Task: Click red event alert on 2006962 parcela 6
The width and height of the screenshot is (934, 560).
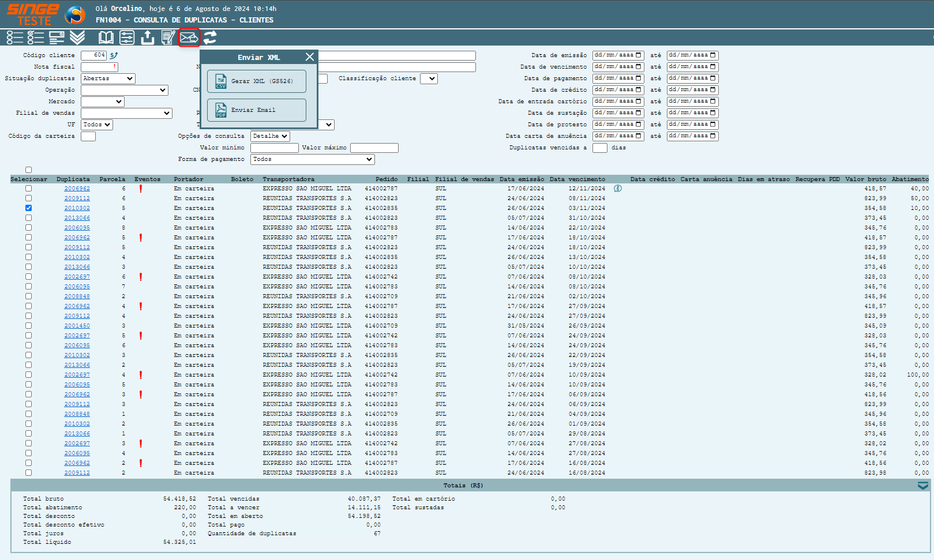Action: [x=141, y=189]
